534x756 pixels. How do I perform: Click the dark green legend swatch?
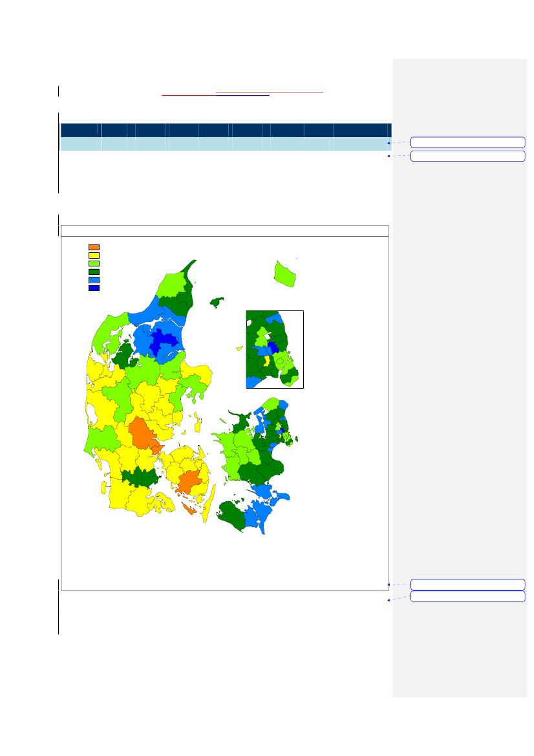tap(94, 272)
